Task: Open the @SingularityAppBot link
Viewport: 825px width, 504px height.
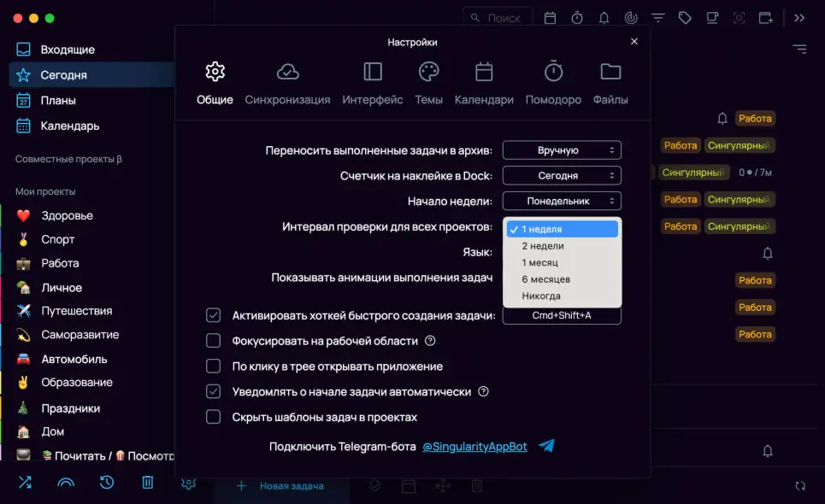Action: pyautogui.click(x=476, y=447)
